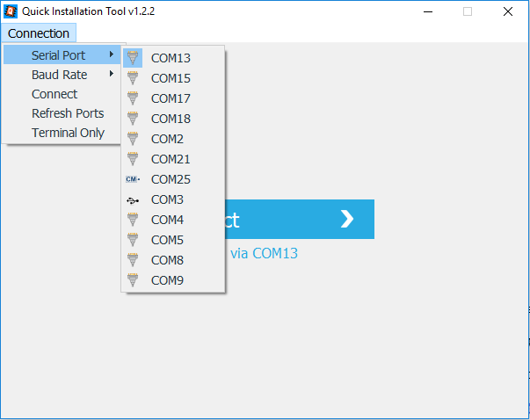Click the CM icon beside COM25
The image size is (530, 420).
133,179
